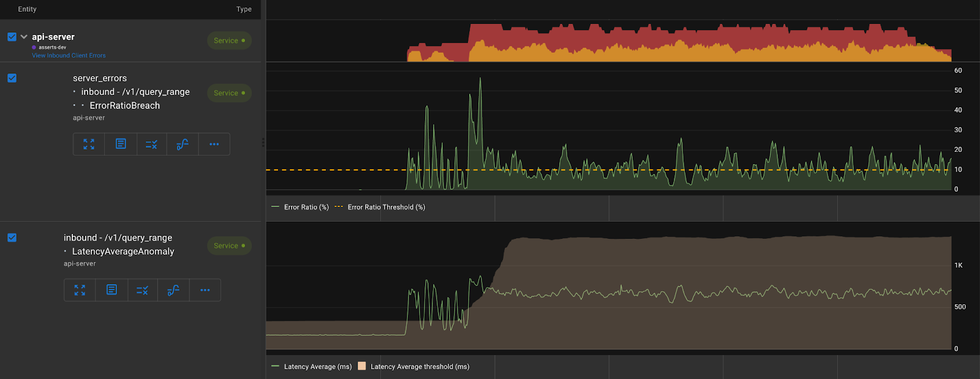Click Service badge beside LatencyAverageAnomaly
The width and height of the screenshot is (980, 379).
[229, 246]
